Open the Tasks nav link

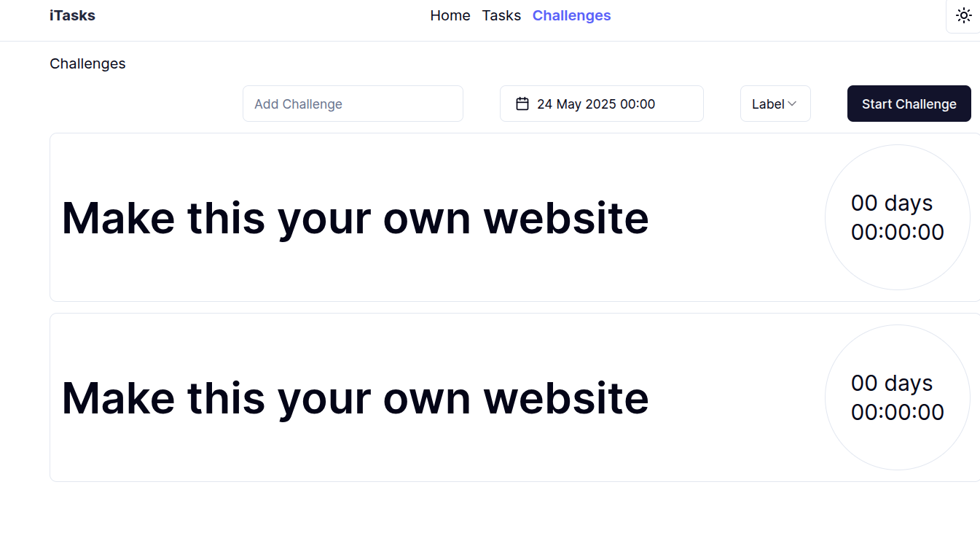[501, 15]
